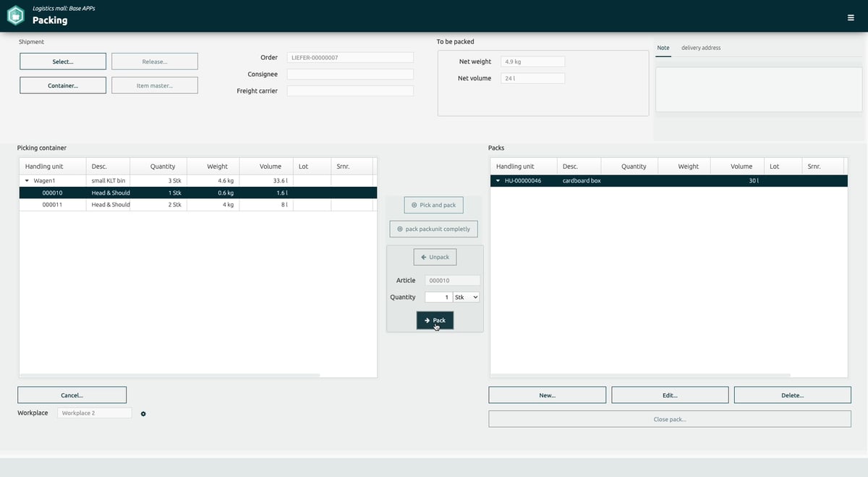Click Picking container Lot column header
Image resolution: width=868 pixels, height=477 pixels.
tap(312, 166)
